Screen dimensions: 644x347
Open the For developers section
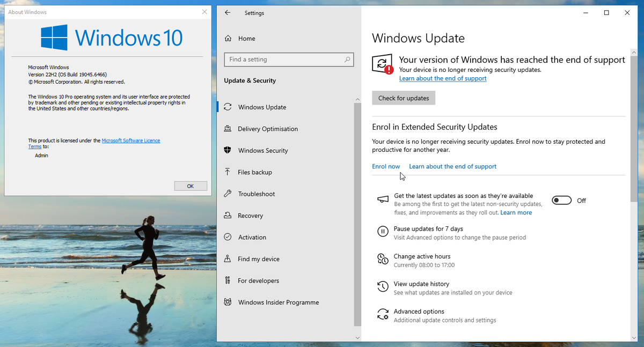click(x=228, y=280)
